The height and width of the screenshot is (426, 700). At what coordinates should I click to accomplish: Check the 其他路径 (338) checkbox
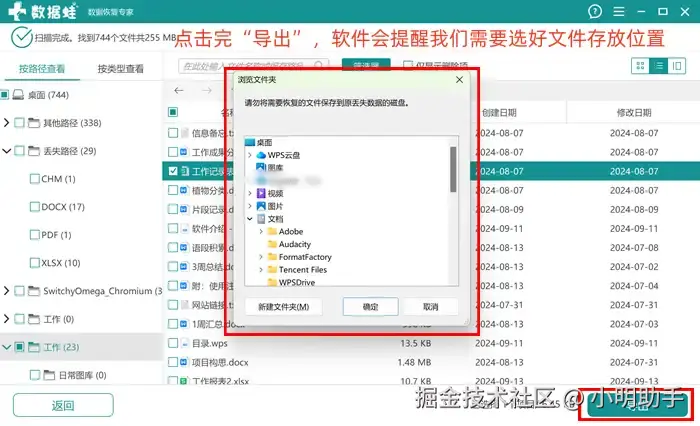pos(19,123)
